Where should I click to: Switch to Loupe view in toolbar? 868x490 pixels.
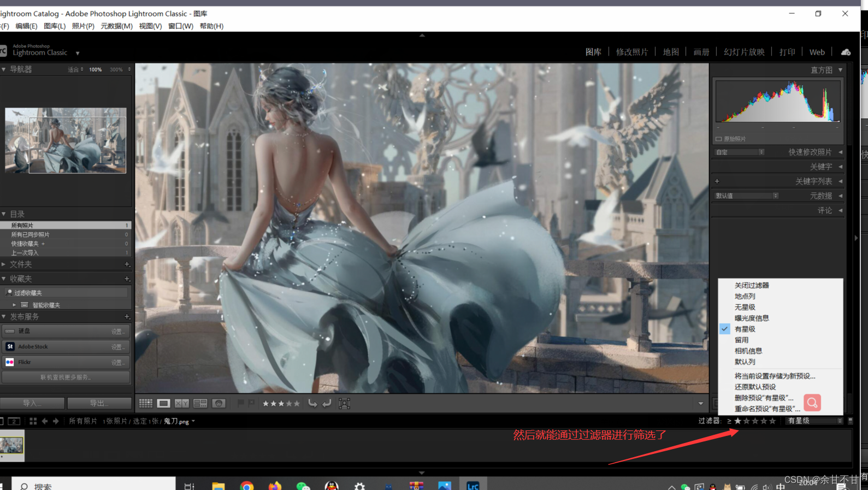163,404
